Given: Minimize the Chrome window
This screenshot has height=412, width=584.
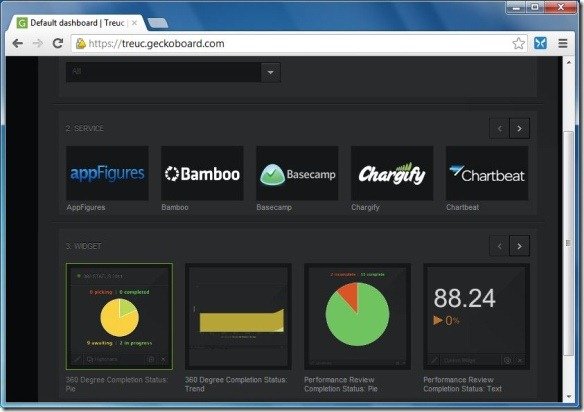Looking at the screenshot, I should (515, 7).
